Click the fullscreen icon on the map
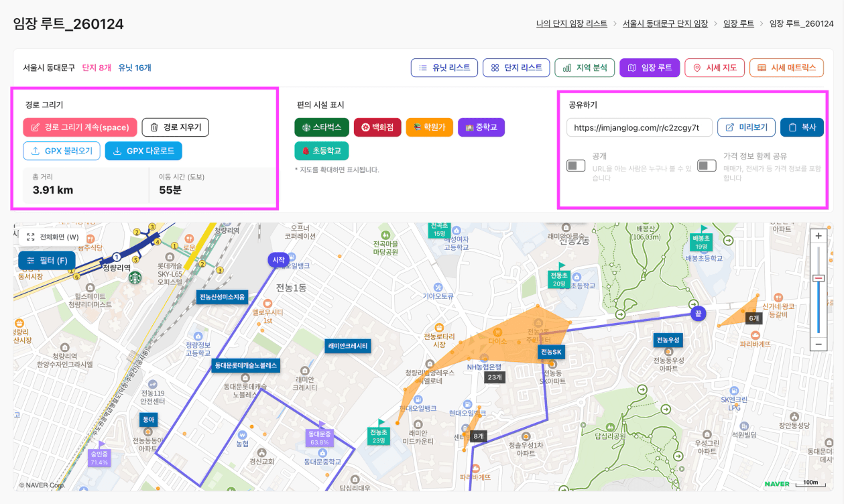844x504 pixels. coord(31,237)
